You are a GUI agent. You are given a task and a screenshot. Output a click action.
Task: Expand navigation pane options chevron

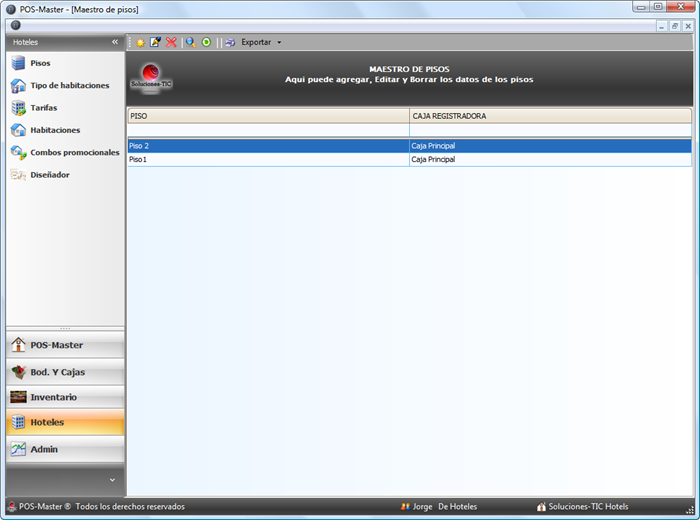[112, 480]
